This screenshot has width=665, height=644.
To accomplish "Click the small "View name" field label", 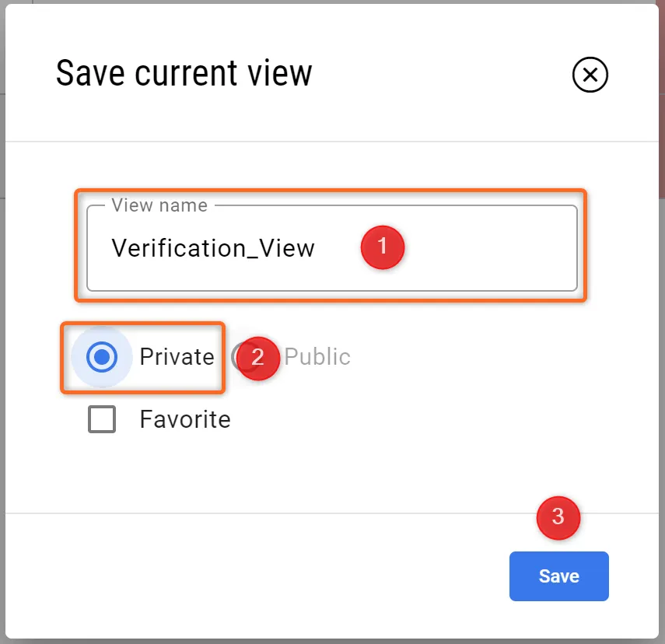I will coord(159,205).
